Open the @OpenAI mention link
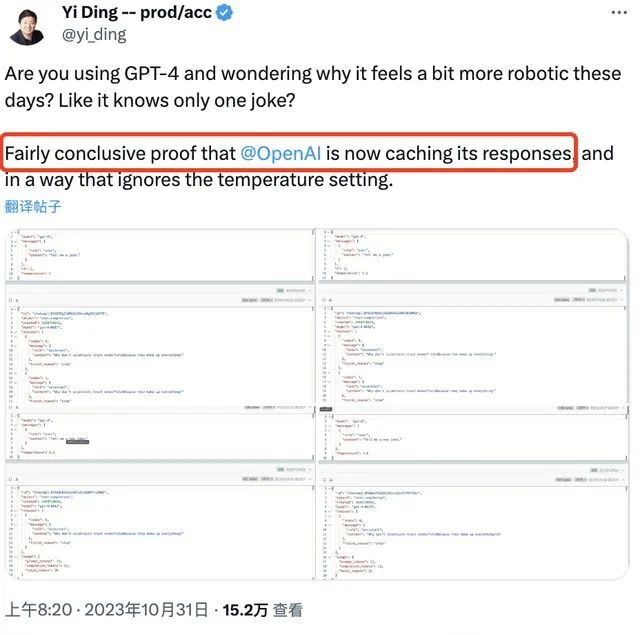The height and width of the screenshot is (635, 640). (x=280, y=154)
